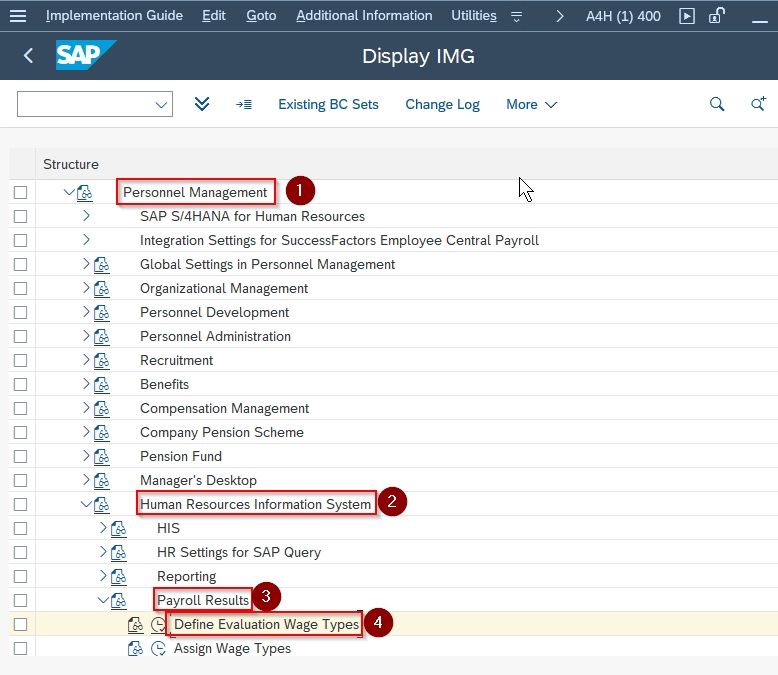The height and width of the screenshot is (675, 778).
Task: Click the search-next magnifier plus icon
Action: point(758,104)
